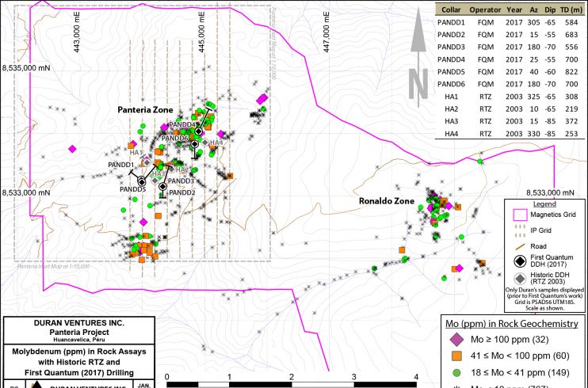Click the Operator column header
This screenshot has width=588, height=388.
(x=485, y=10)
